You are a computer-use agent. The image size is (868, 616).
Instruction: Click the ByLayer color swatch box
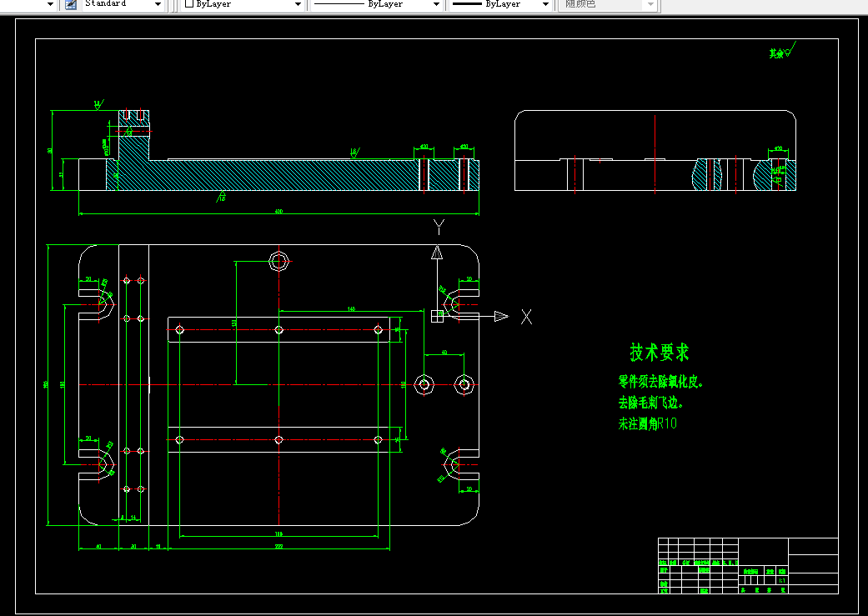(x=189, y=3)
